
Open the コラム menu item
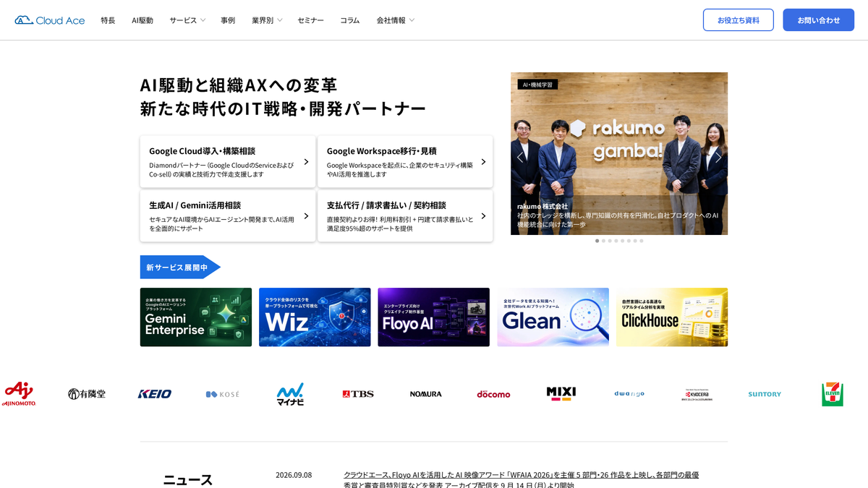(350, 20)
